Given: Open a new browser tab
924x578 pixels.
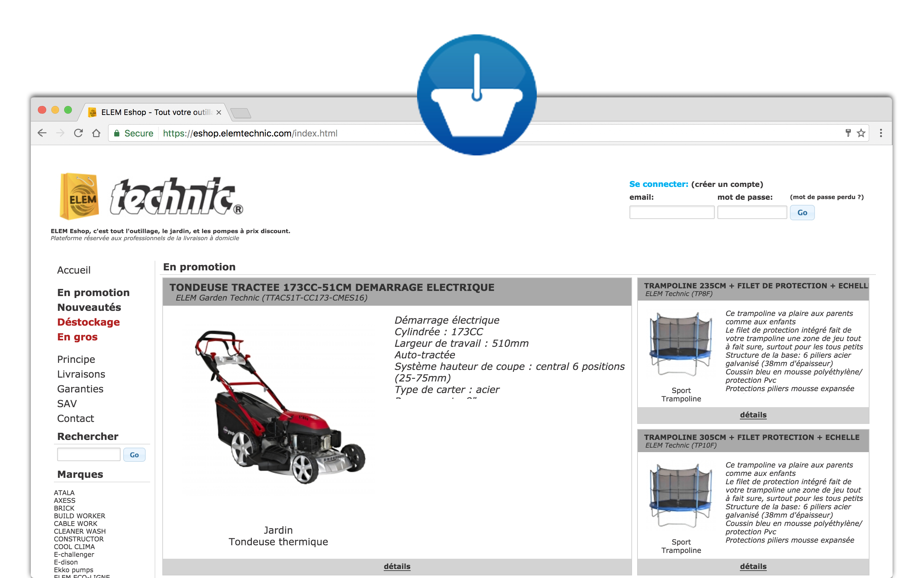Looking at the screenshot, I should click(241, 113).
